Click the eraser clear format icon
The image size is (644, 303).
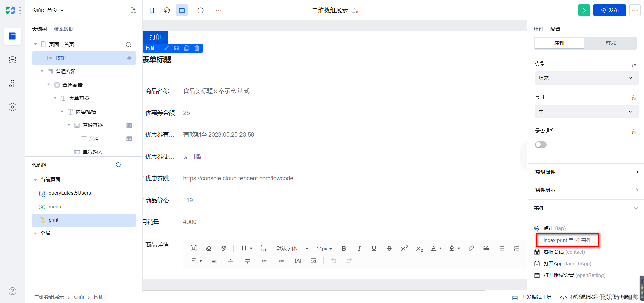point(208,248)
